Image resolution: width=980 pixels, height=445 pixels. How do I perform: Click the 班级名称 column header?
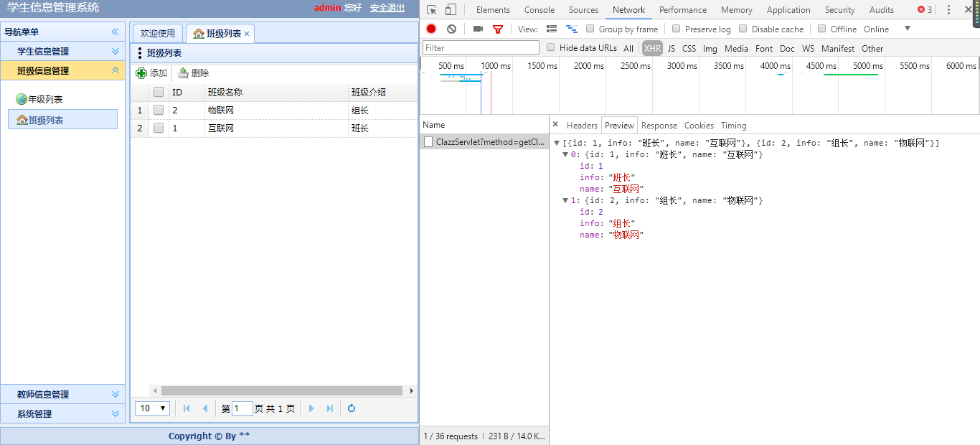(276, 92)
